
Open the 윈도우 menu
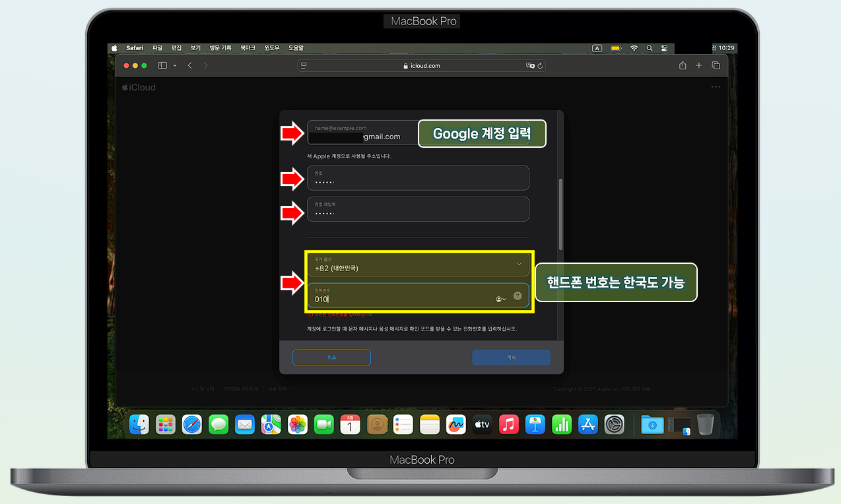pos(272,48)
